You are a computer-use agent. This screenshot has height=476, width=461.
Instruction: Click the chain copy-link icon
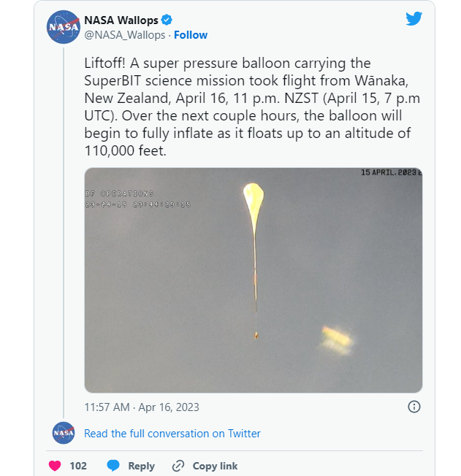[x=178, y=466]
